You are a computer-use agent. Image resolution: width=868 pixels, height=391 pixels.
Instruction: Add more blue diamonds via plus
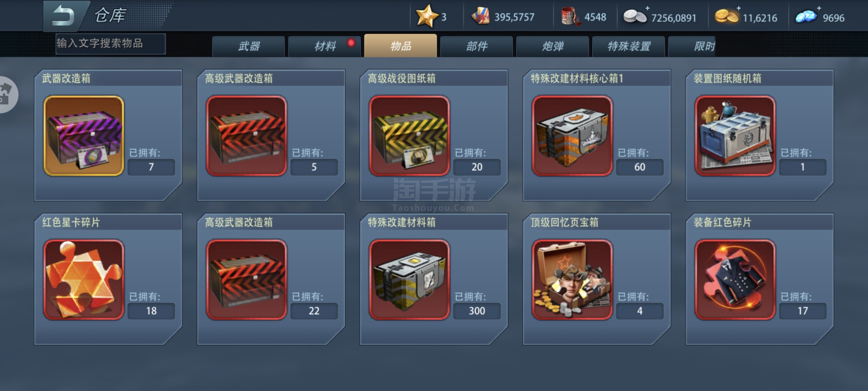point(819,8)
